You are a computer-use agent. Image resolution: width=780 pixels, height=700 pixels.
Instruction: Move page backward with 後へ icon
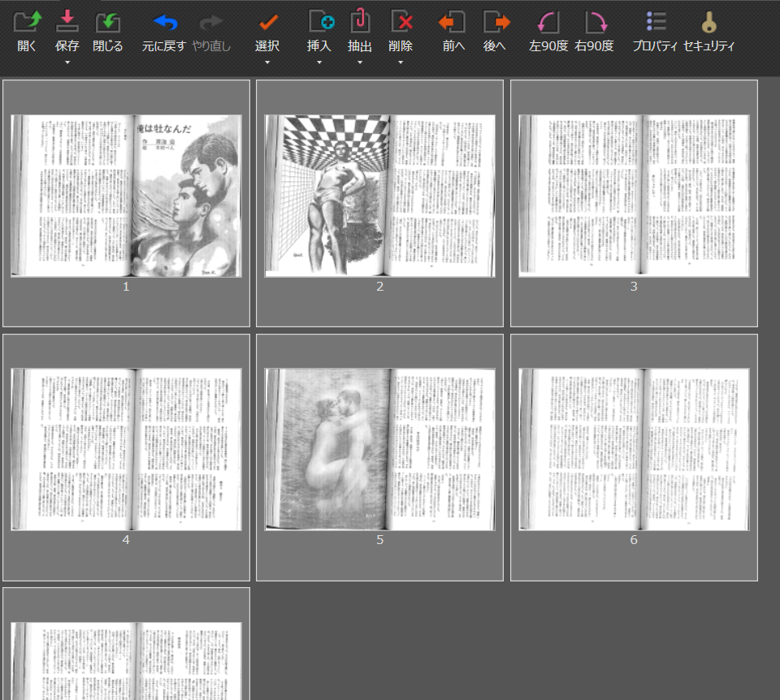tap(496, 22)
